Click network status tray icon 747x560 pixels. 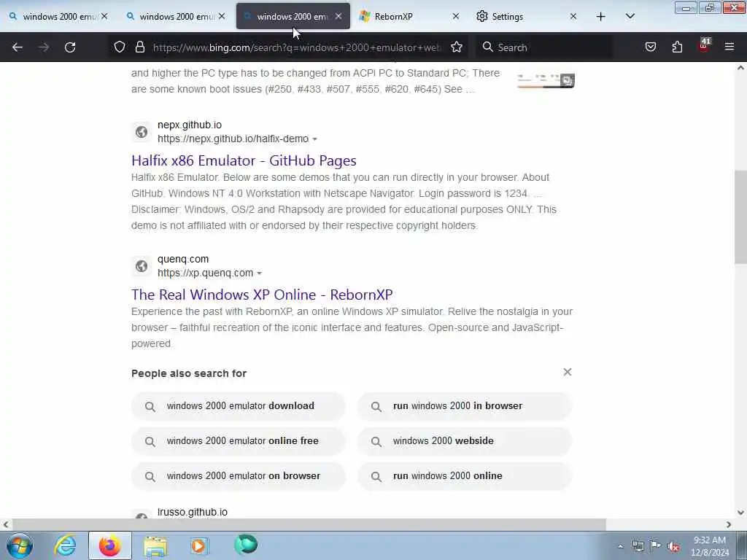638,546
